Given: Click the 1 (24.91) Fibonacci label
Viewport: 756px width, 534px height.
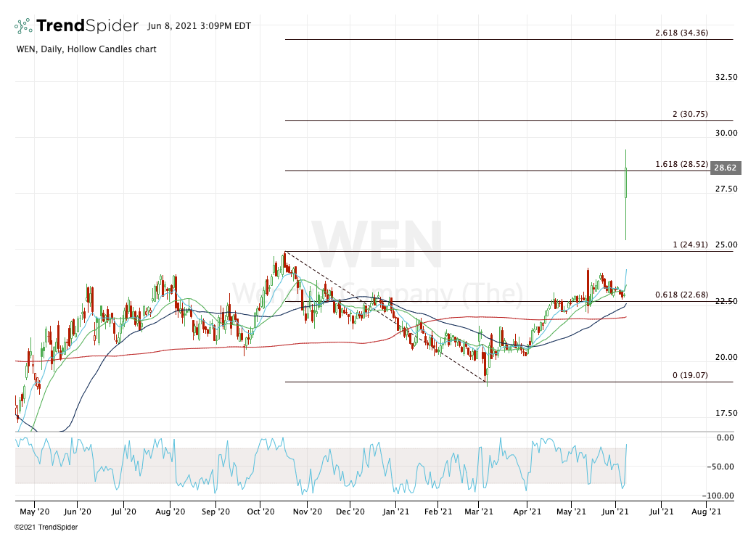Looking at the screenshot, I should pyautogui.click(x=690, y=245).
